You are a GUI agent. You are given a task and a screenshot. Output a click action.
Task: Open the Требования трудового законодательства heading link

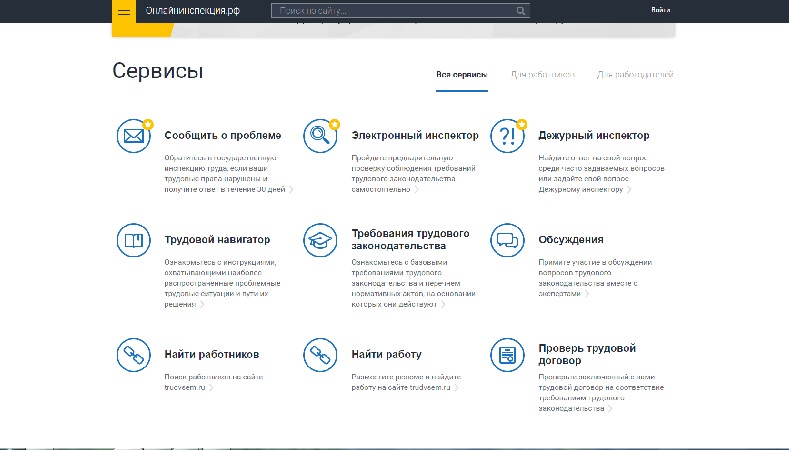410,239
